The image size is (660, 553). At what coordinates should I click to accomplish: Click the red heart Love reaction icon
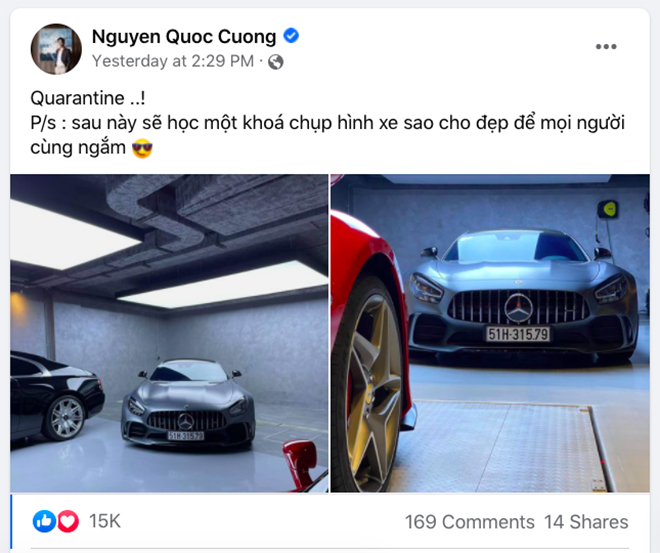(x=68, y=521)
